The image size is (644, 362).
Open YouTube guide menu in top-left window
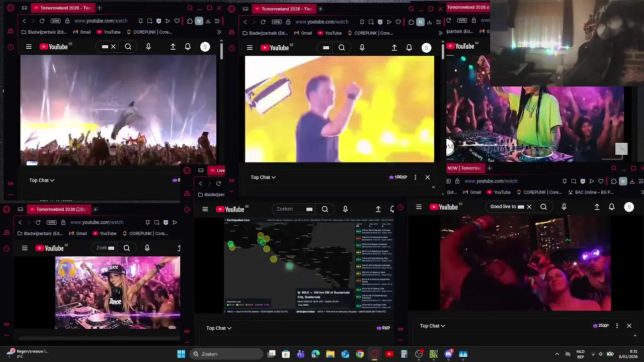(x=29, y=47)
